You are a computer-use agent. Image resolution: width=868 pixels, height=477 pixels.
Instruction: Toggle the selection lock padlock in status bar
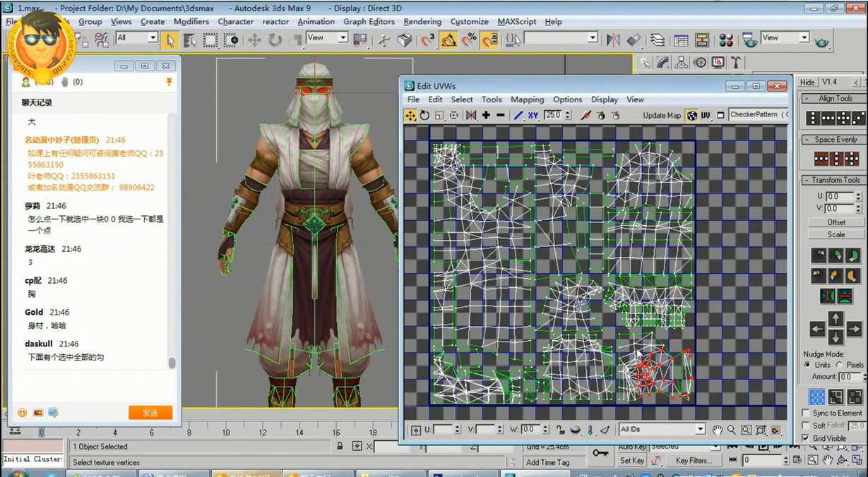point(340,446)
